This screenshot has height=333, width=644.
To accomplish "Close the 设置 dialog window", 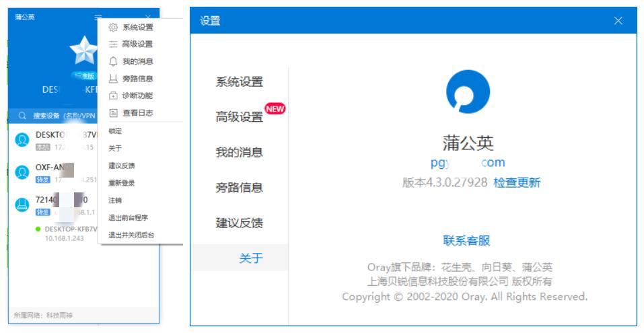I will pyautogui.click(x=618, y=21).
